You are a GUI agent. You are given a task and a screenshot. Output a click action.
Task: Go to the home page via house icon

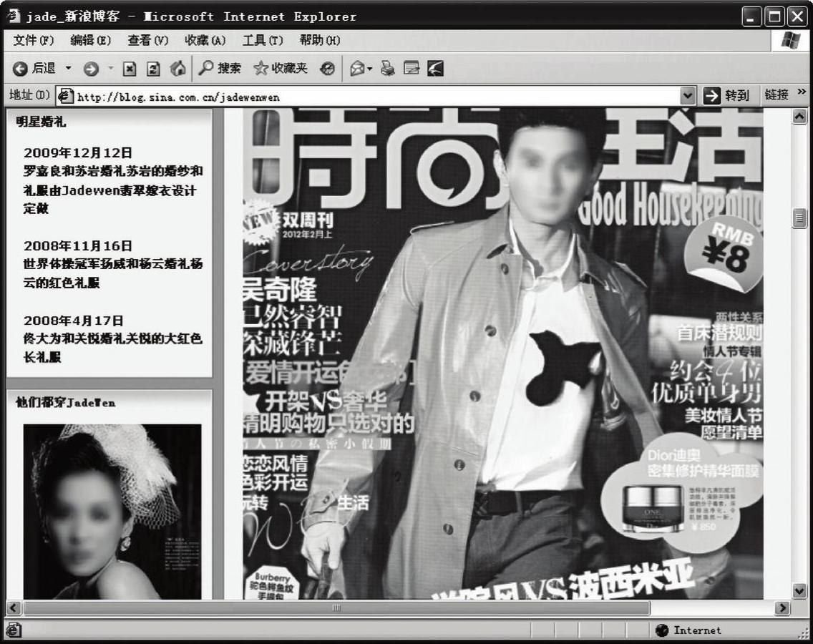click(177, 68)
